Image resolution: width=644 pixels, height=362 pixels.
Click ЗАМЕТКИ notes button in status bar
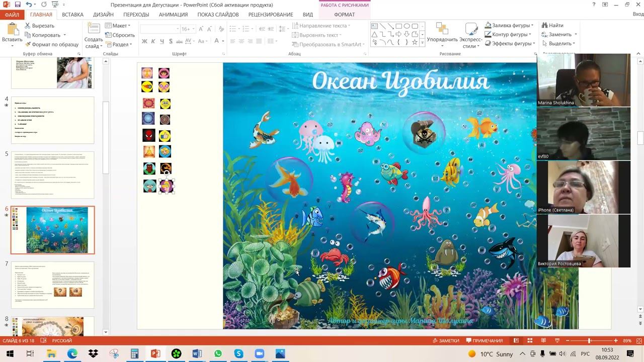(x=445, y=340)
